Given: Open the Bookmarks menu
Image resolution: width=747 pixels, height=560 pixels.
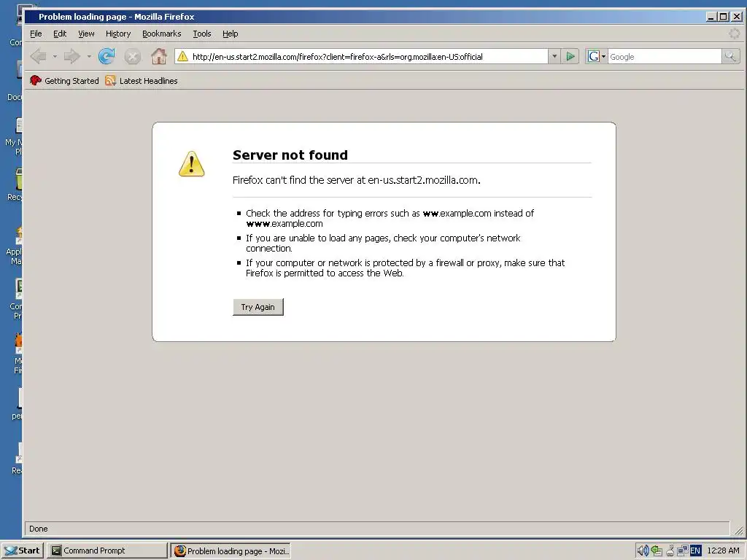Looking at the screenshot, I should pyautogui.click(x=161, y=34).
